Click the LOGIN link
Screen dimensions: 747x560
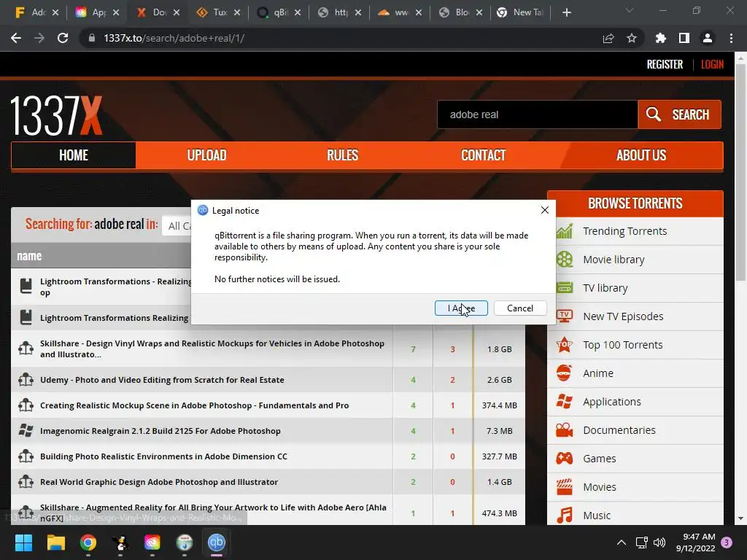click(712, 64)
